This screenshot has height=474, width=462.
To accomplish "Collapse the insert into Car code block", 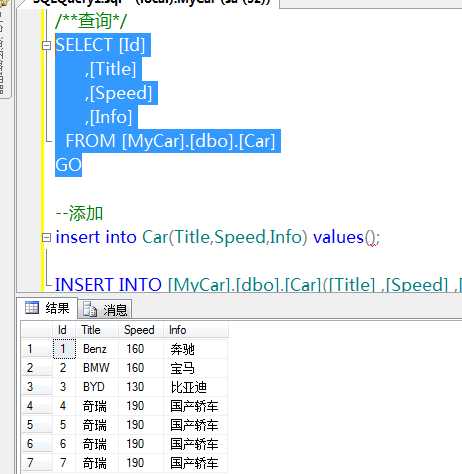I will point(46,238).
